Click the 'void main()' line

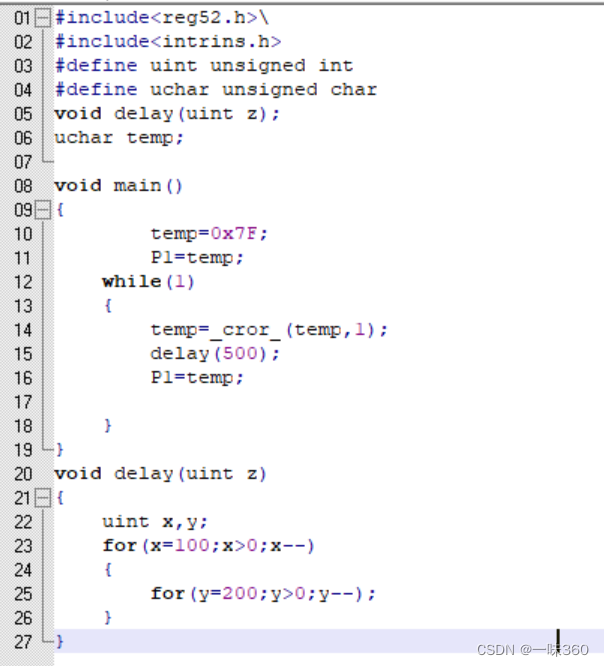click(119, 186)
